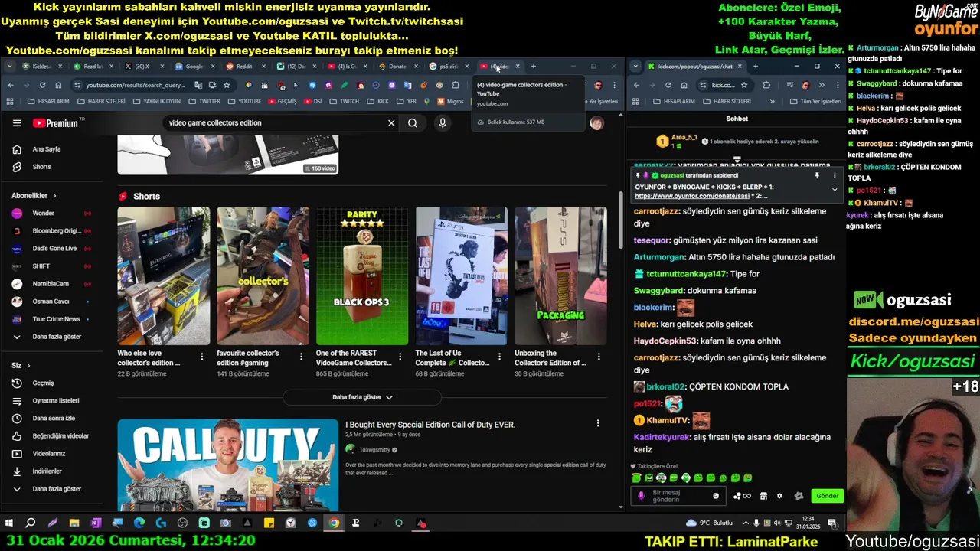The image size is (980, 551).
Task: Open the Call of Duty video thumbnail
Action: click(227, 465)
